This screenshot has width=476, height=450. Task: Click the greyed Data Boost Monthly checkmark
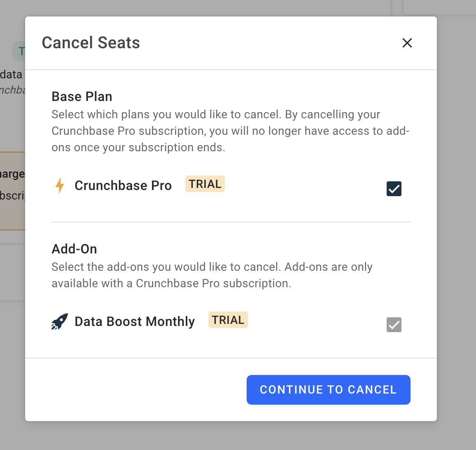coord(394,325)
